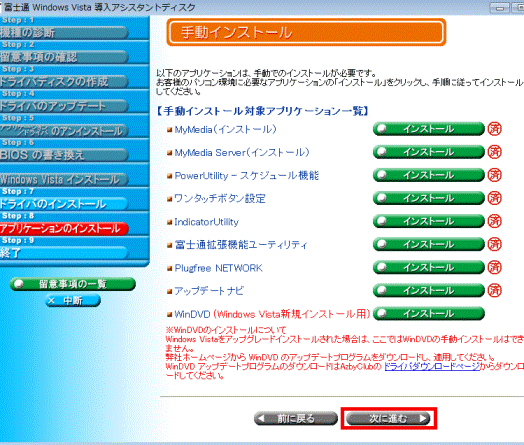Select Step 3 ドライバディスクの作成
524x445 pixels.
click(x=64, y=82)
